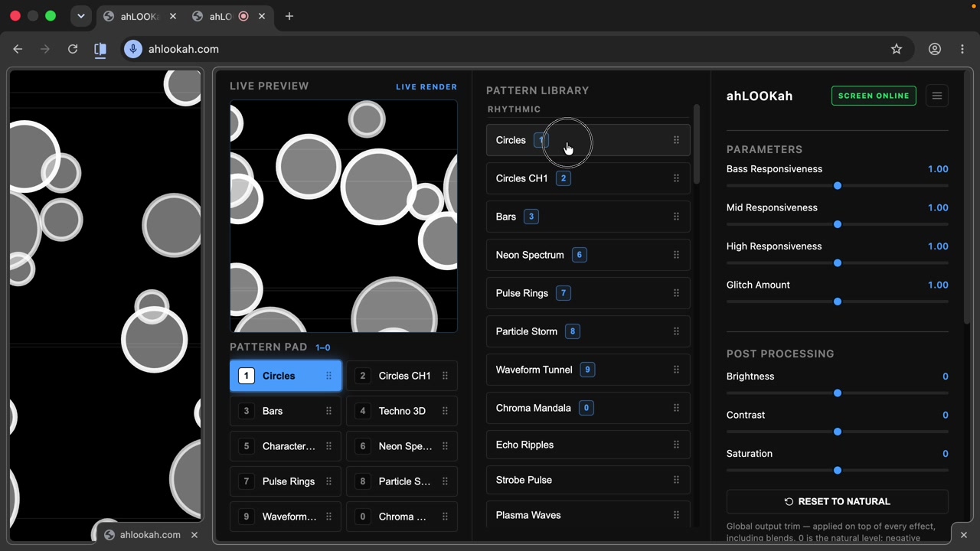Click the drag handle on Waveform Tunnel in library
Image resolution: width=980 pixels, height=551 pixels.
pos(676,370)
